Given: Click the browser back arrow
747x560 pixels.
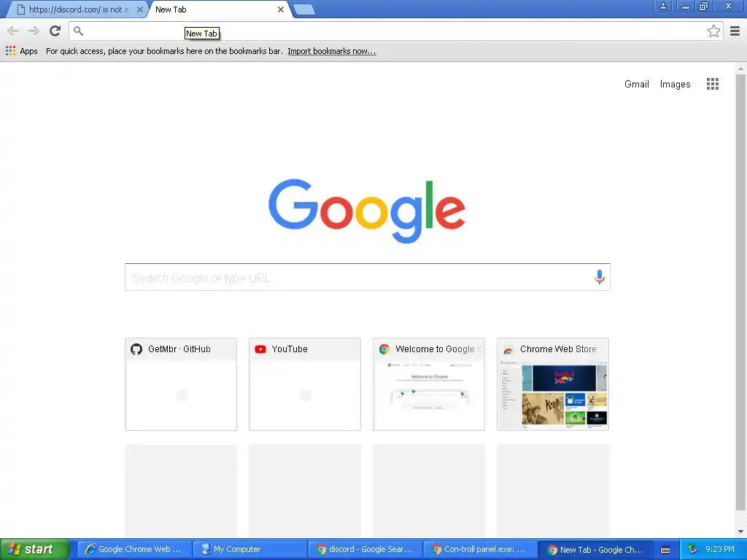Looking at the screenshot, I should [x=13, y=31].
